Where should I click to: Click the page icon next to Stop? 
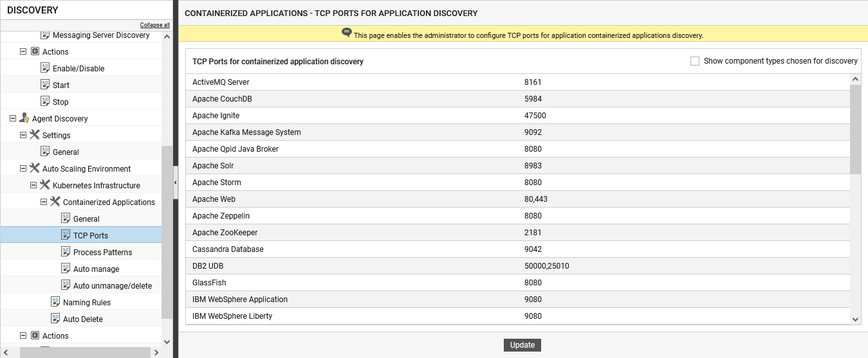pos(45,102)
